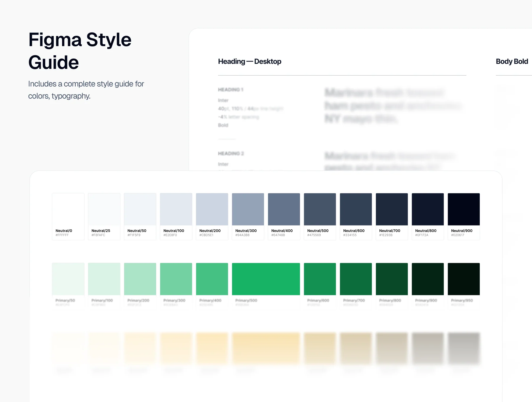The image size is (532, 402).
Task: Click the "Primary/100" label text
Action: click(x=102, y=300)
